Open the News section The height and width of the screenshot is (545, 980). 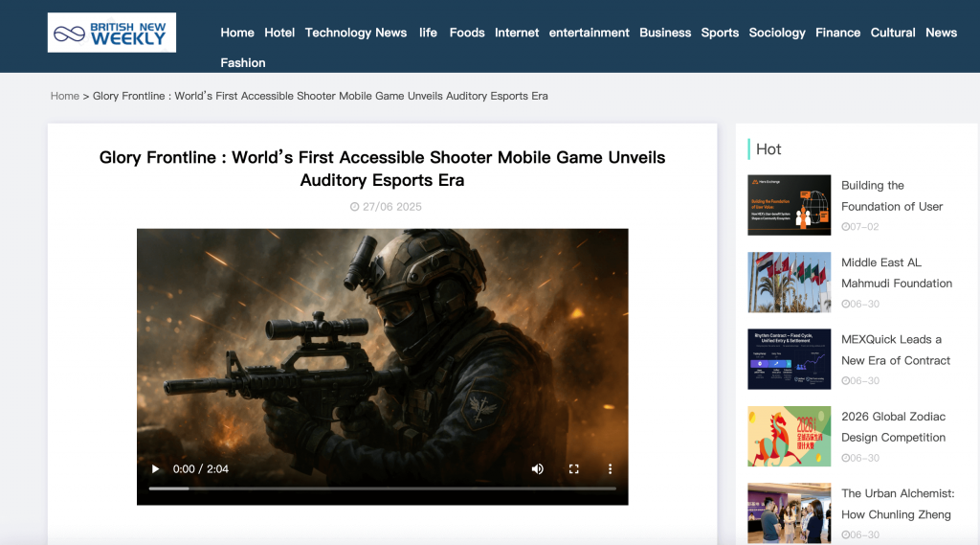pos(942,33)
